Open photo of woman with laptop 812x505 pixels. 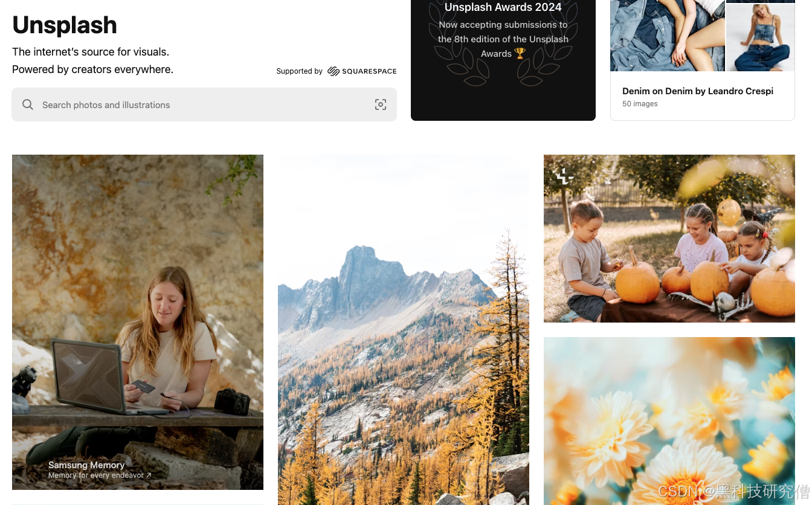[x=138, y=322]
